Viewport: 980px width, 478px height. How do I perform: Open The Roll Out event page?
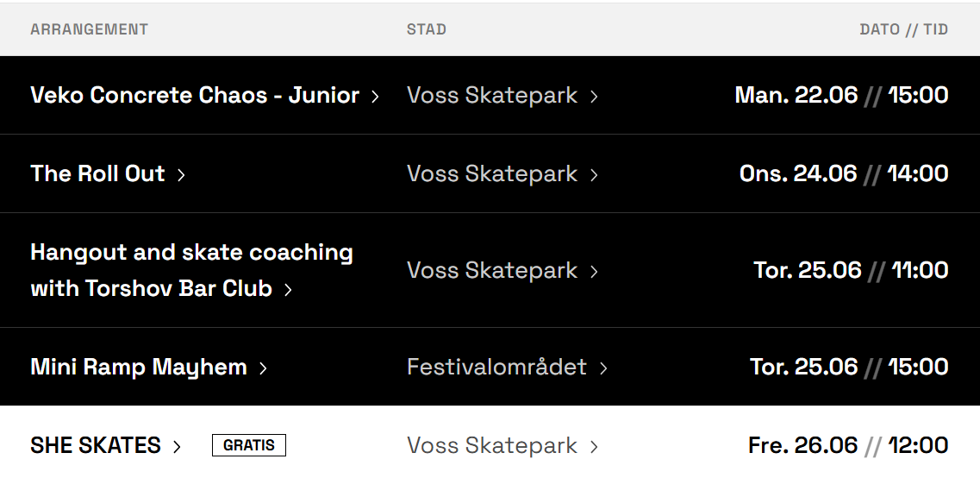coord(97,173)
